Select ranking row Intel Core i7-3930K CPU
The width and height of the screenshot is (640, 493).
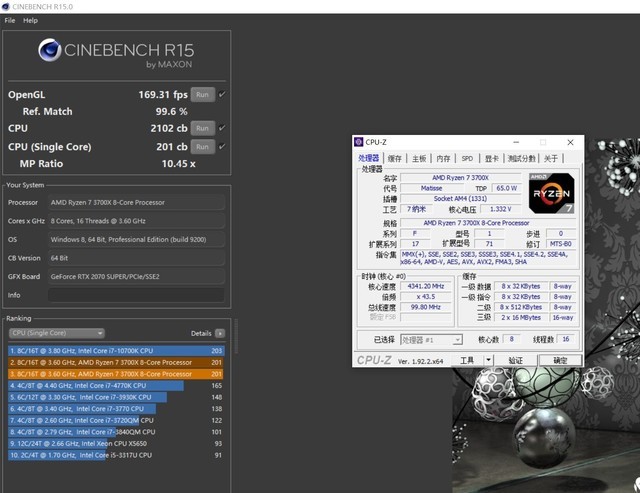pos(116,397)
